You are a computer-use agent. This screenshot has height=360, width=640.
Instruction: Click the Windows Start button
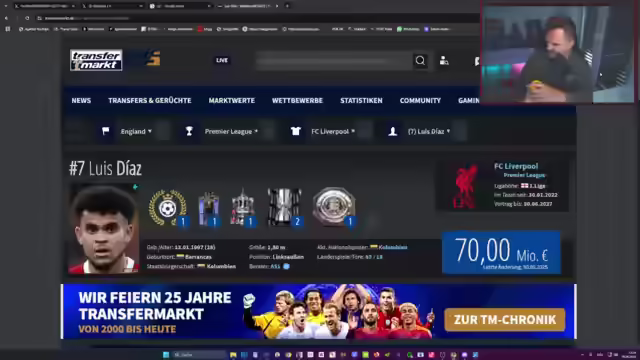pyautogui.click(x=166, y=355)
